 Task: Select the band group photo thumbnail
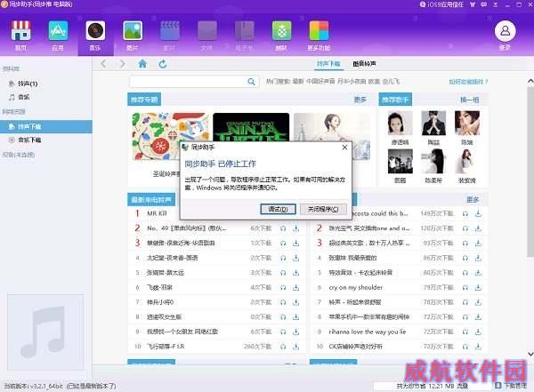point(400,162)
